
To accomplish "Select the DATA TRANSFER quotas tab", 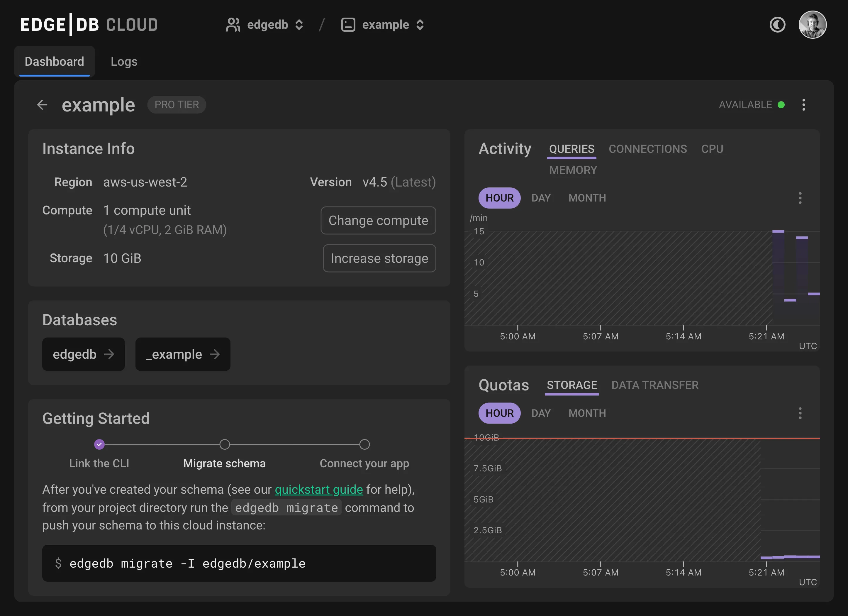I will (x=655, y=385).
